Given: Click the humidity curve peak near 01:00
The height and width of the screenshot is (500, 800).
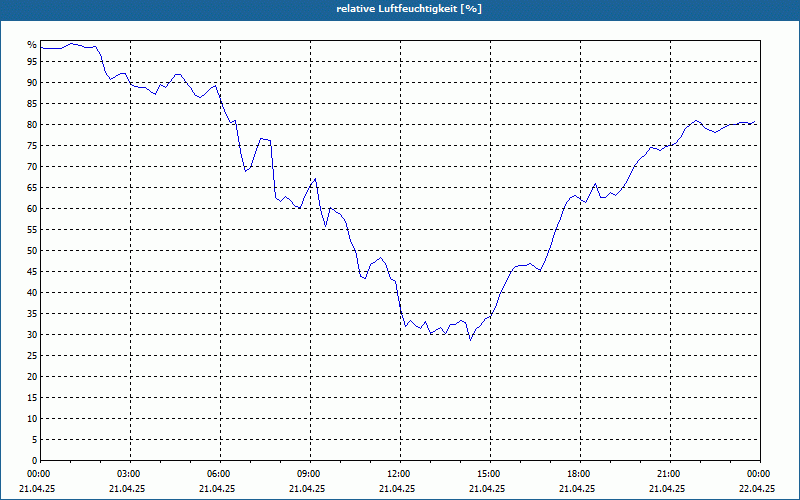Looking at the screenshot, I should pos(71,43).
